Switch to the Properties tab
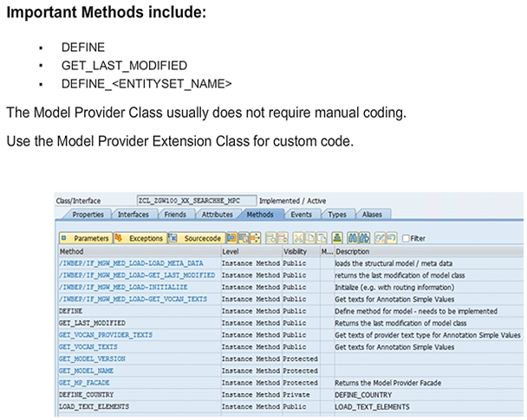This screenshot has height=420, width=527. [88, 214]
